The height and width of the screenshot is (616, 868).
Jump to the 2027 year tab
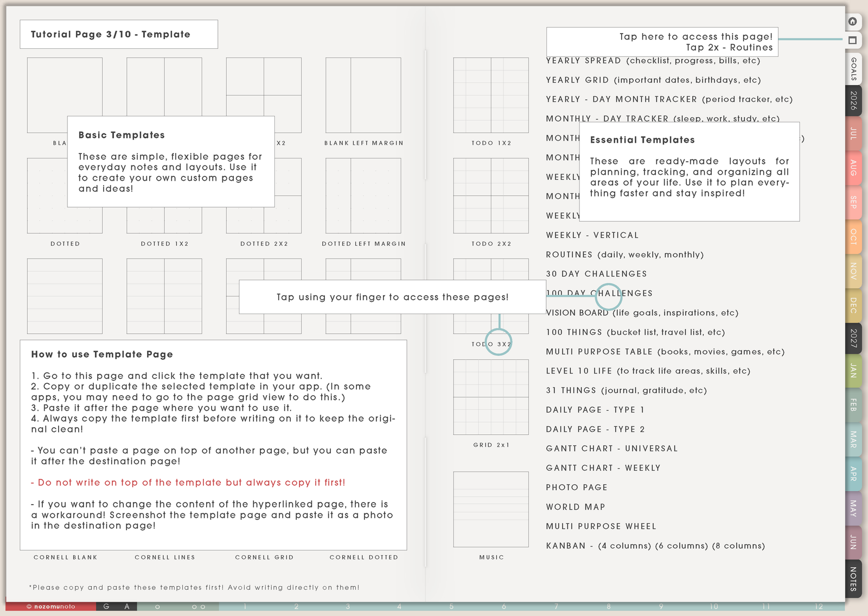853,338
